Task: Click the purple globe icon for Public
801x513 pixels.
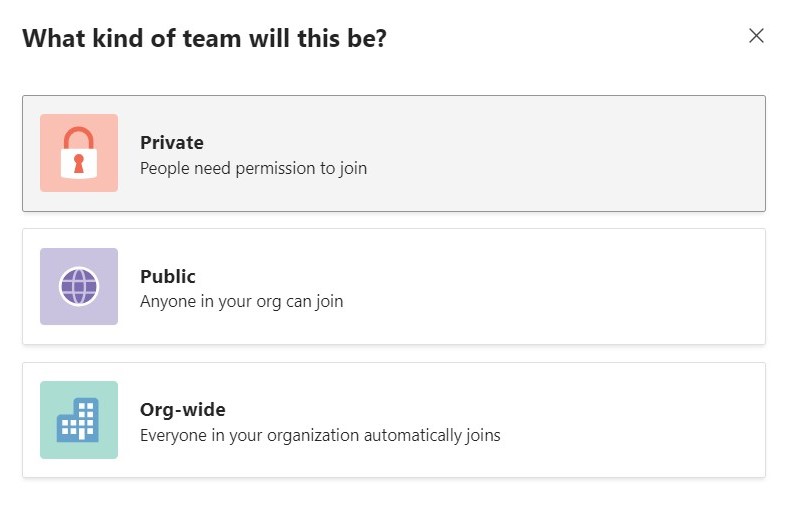Action: click(79, 287)
